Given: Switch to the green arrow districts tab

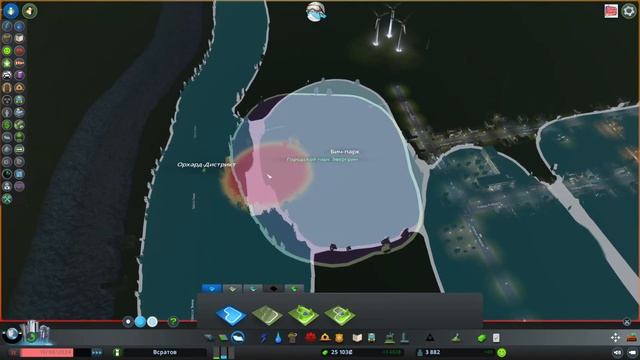Looking at the screenshot, I should point(294,289).
